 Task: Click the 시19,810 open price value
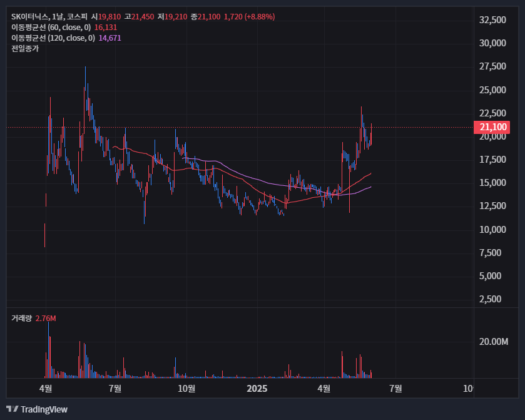(x=106, y=17)
